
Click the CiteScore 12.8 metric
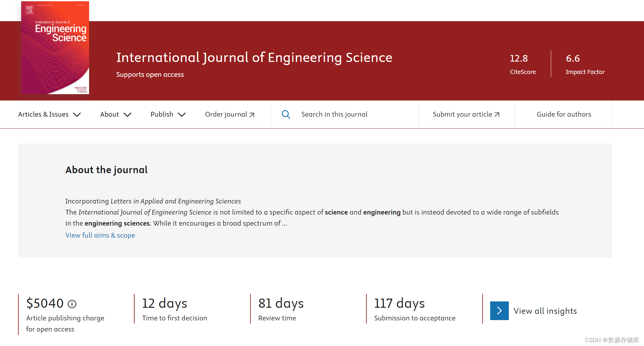(x=523, y=63)
